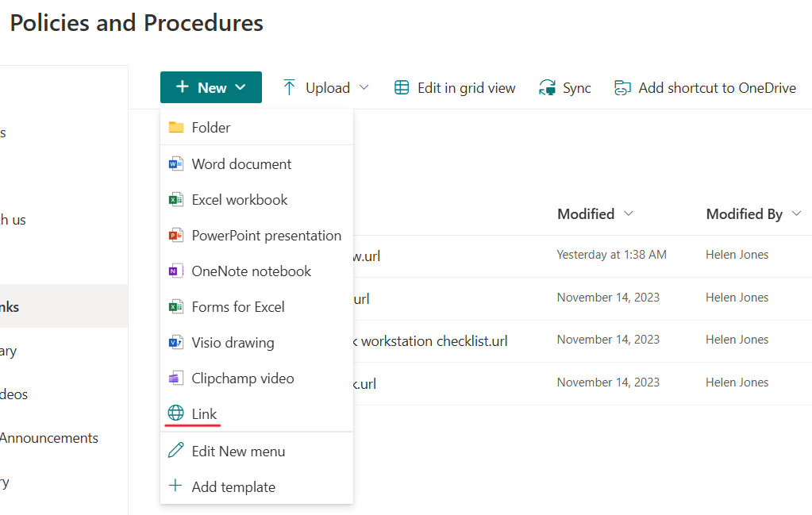Open a new Word document via its icon
The height and width of the screenshot is (515, 812).
176,163
